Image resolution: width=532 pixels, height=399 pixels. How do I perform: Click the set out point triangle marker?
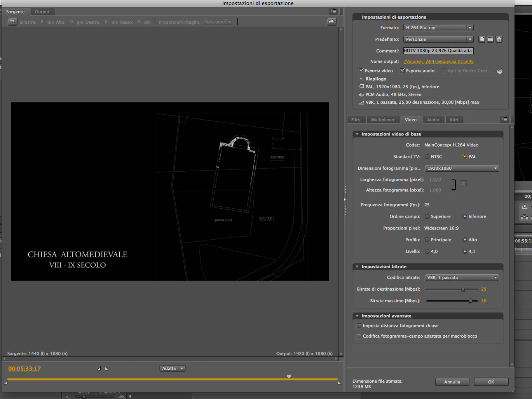[x=107, y=368]
